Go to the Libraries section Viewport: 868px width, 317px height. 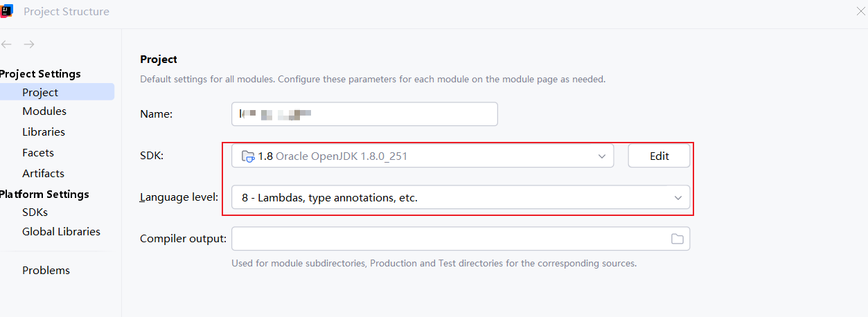[44, 132]
